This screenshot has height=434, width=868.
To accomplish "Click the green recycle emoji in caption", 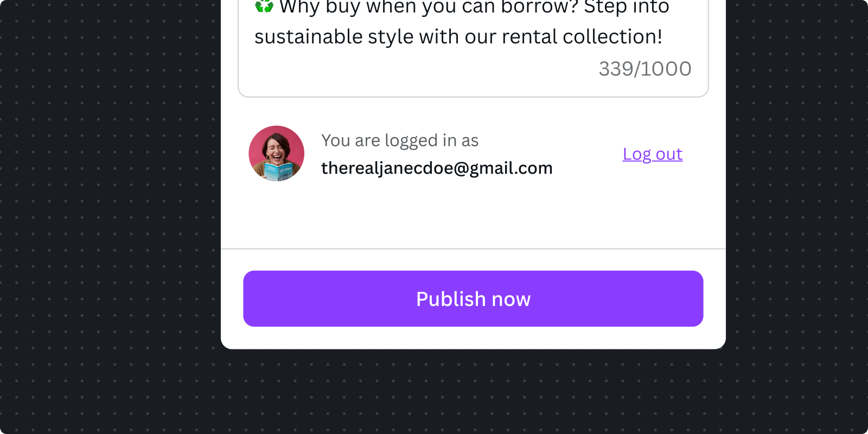I will 264,7.
